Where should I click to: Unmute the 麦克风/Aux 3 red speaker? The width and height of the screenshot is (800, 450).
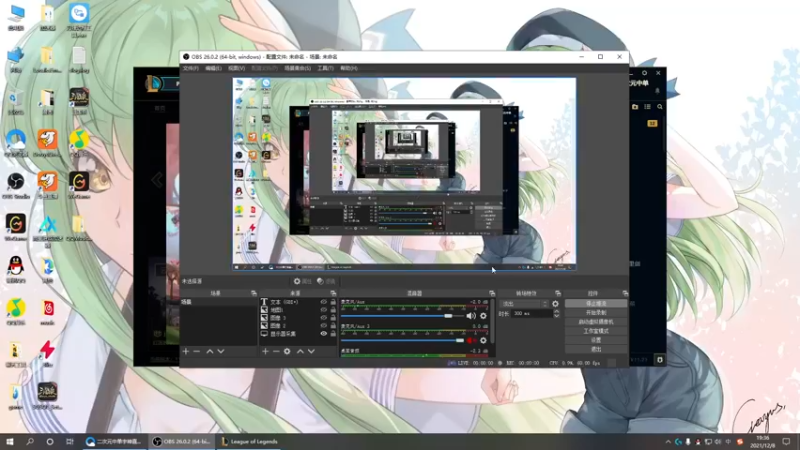point(471,340)
